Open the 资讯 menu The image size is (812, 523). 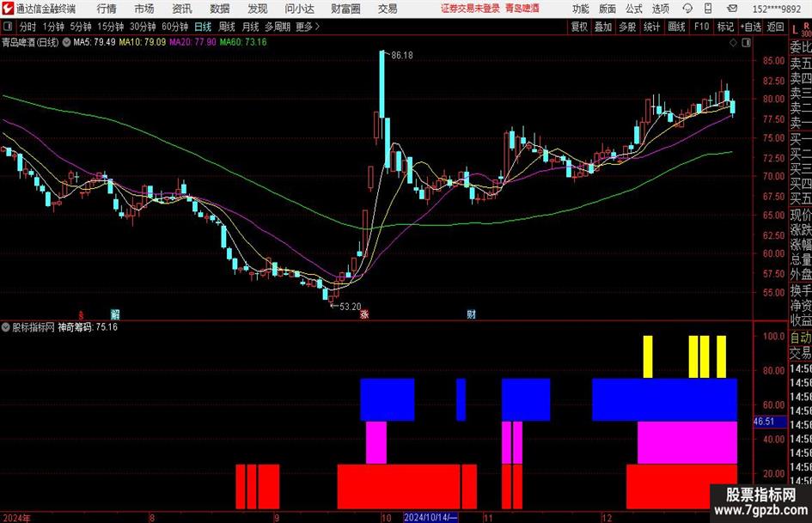(x=182, y=9)
